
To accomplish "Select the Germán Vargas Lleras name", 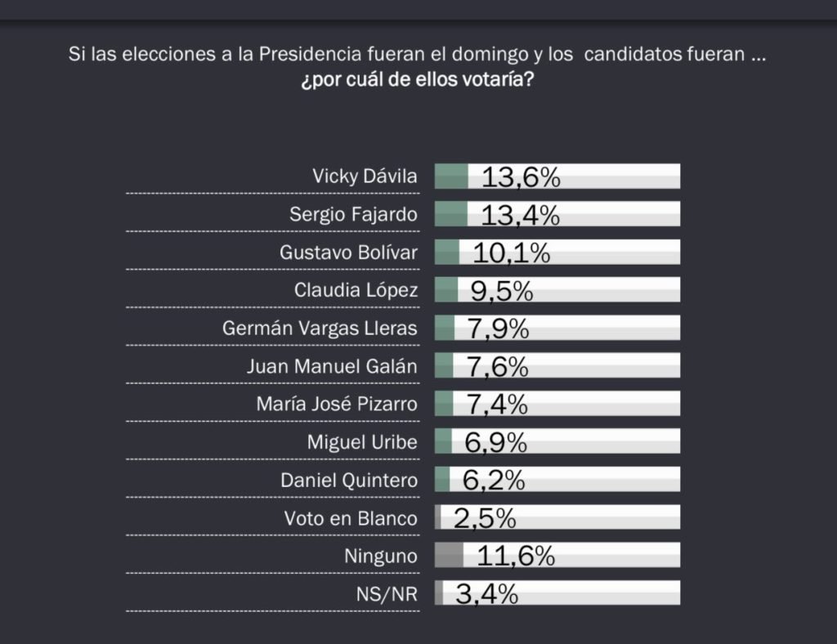I will pos(320,329).
